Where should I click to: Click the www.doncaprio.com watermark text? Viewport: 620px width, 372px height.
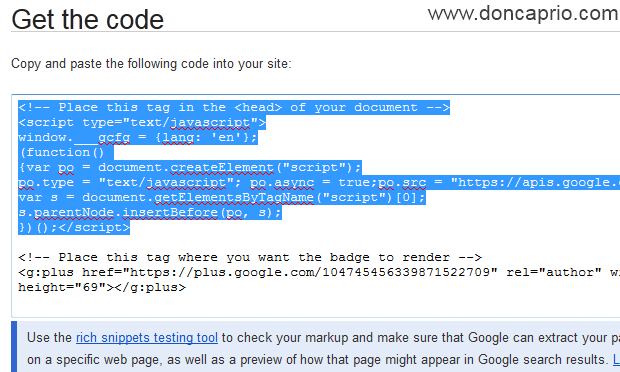523,13
